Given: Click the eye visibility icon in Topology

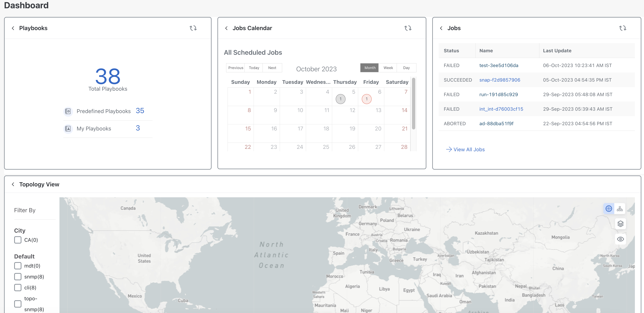Looking at the screenshot, I should coord(621,239).
